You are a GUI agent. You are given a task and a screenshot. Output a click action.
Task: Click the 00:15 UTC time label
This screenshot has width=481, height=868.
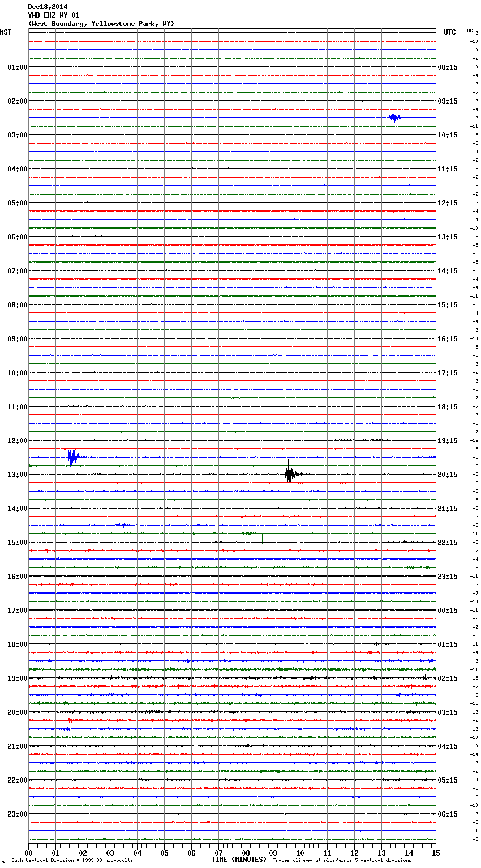click(x=448, y=611)
